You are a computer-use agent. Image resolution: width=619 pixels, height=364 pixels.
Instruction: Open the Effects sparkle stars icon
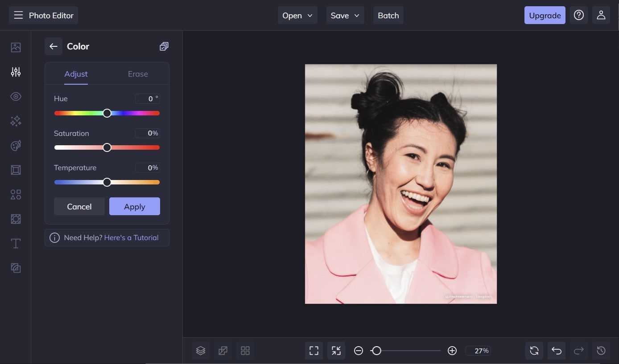(16, 121)
